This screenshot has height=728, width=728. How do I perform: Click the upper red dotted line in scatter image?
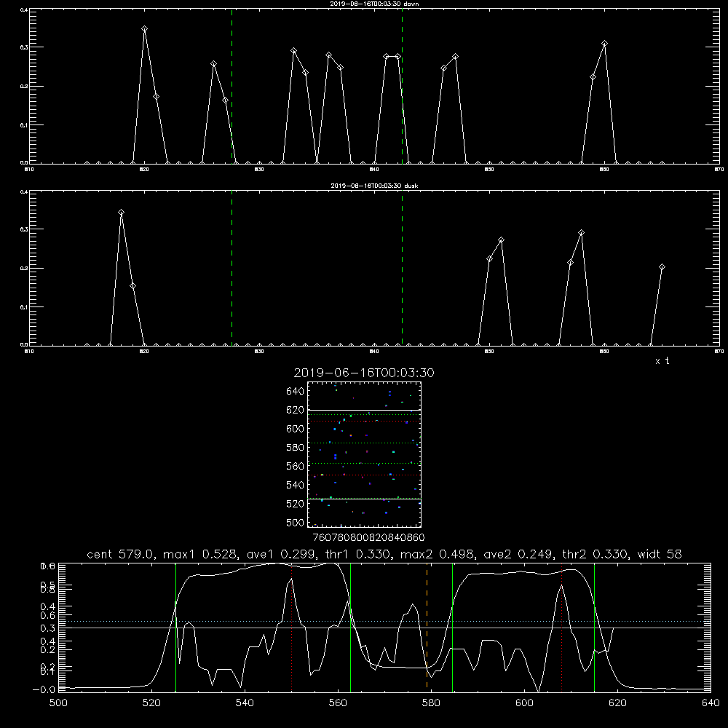pyautogui.click(x=364, y=421)
